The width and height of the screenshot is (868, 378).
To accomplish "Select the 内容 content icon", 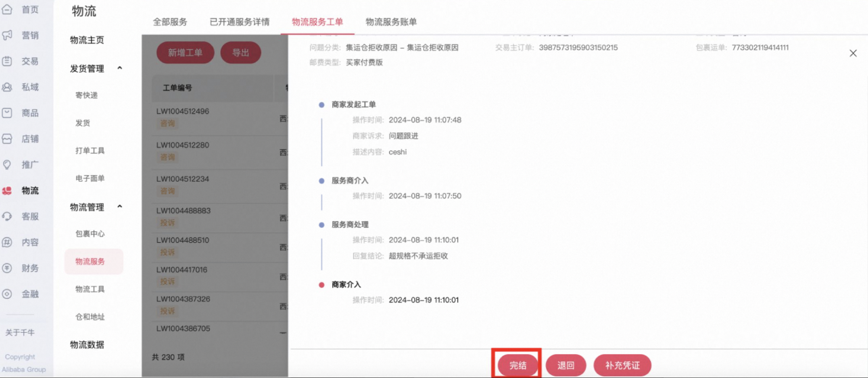I will point(7,242).
